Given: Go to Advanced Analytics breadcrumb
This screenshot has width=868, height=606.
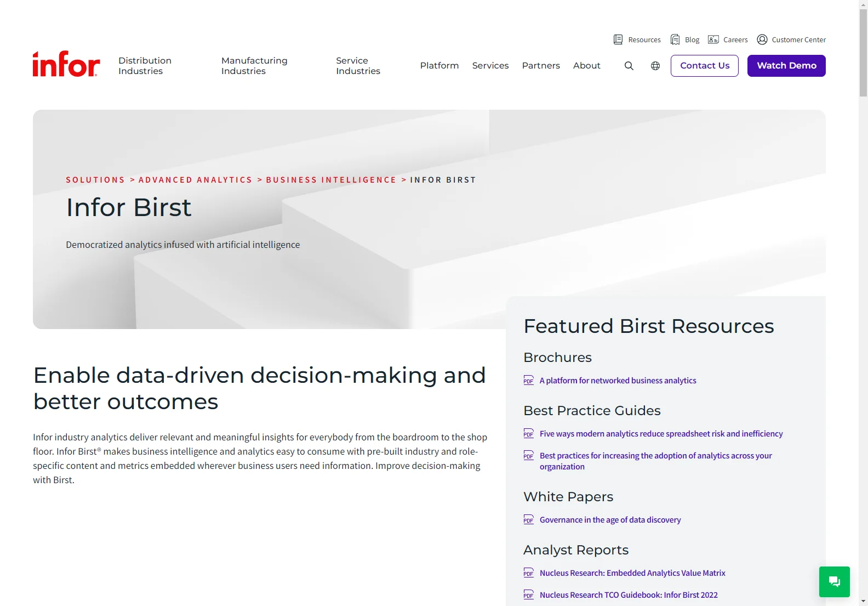Looking at the screenshot, I should click(x=195, y=180).
